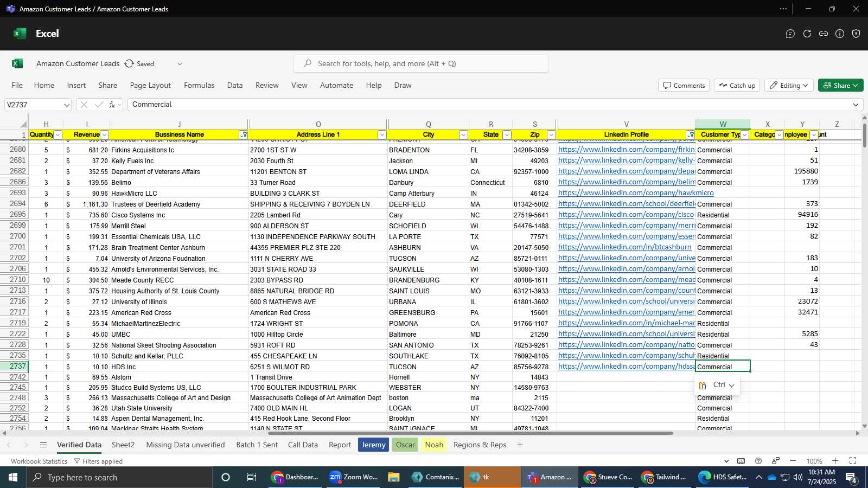The width and height of the screenshot is (868, 488).
Task: Switch to the Regions & Reps sheet tab
Action: tap(480, 445)
